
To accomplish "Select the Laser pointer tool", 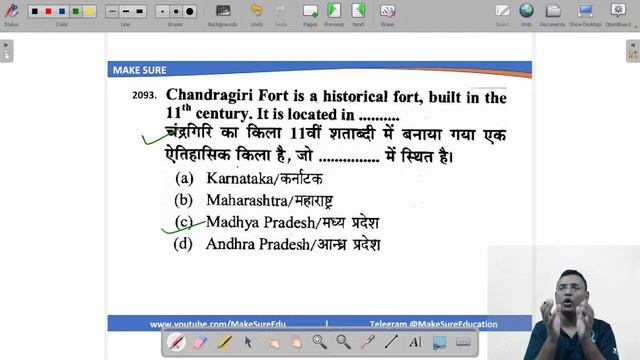I will (x=367, y=342).
